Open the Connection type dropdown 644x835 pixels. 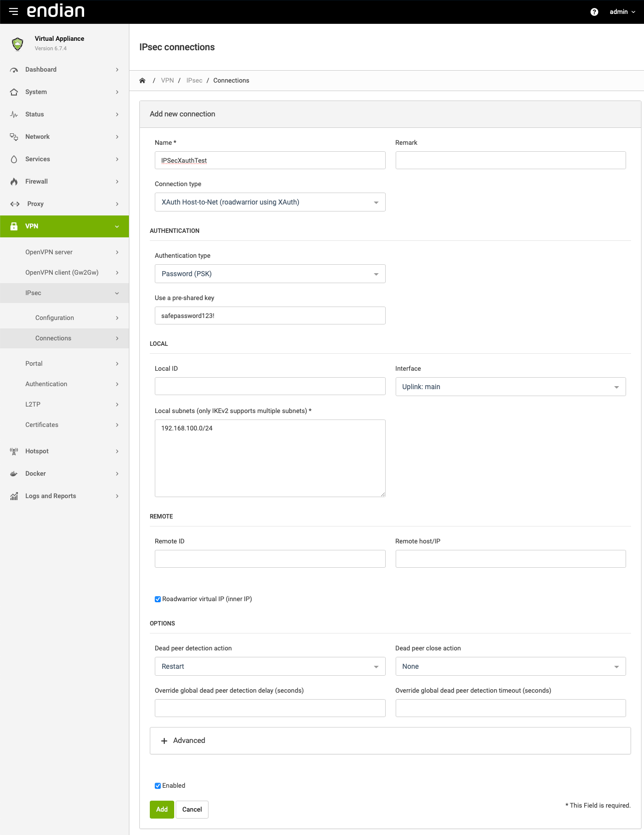click(x=270, y=202)
